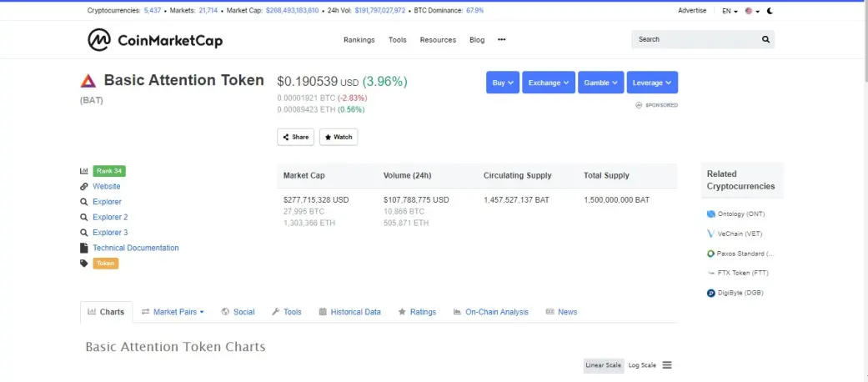The width and height of the screenshot is (868, 382).
Task: Switch to the On-Chain Analysis tab
Action: (x=491, y=312)
